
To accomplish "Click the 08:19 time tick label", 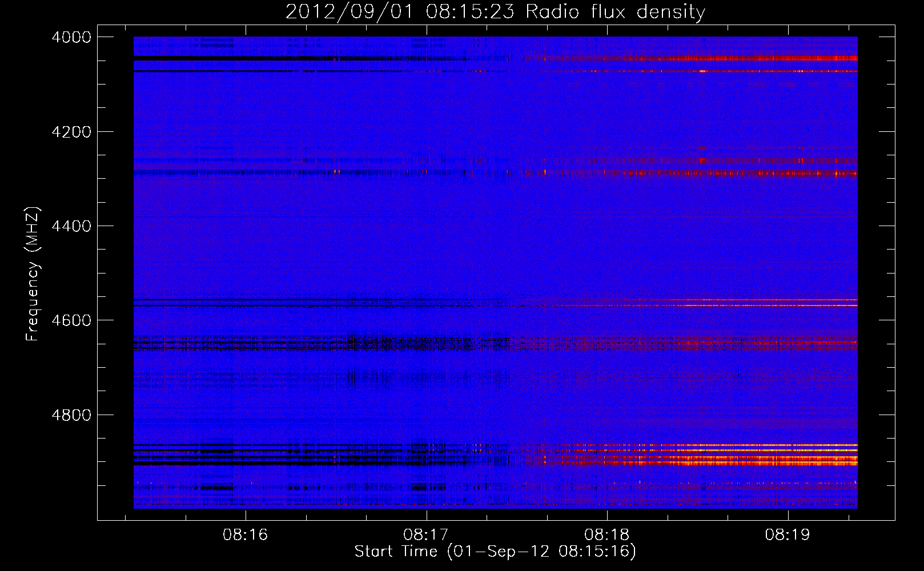I will coord(788,535).
